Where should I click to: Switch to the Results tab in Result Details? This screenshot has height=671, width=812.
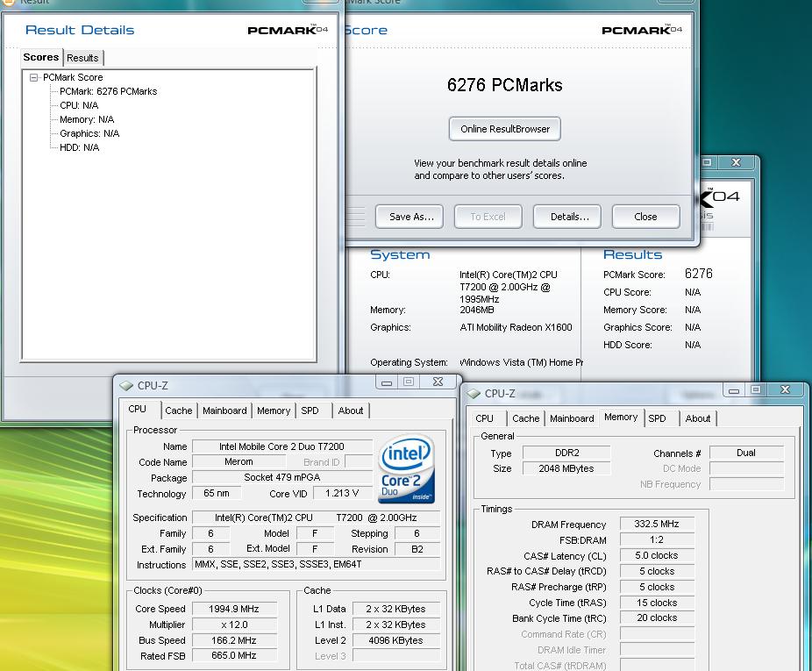(82, 58)
